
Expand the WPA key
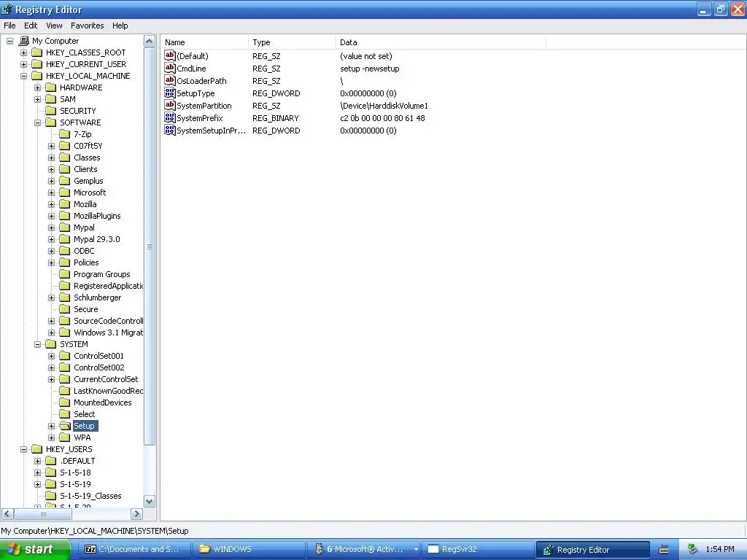point(52,437)
